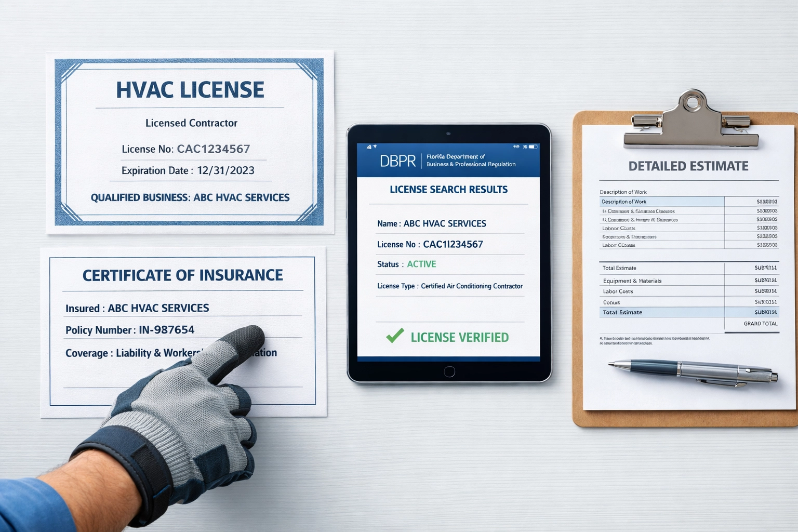Enable the LICENSE VERIFIED confirmation
The width and height of the screenshot is (798, 532).
[x=459, y=337]
